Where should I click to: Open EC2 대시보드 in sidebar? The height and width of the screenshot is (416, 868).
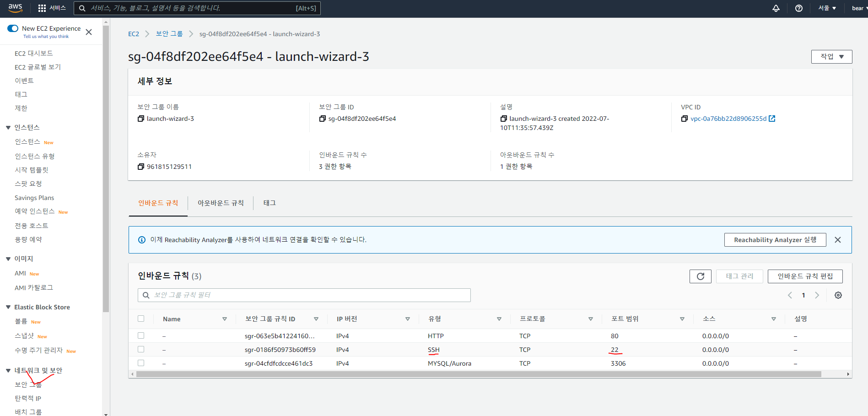point(34,54)
